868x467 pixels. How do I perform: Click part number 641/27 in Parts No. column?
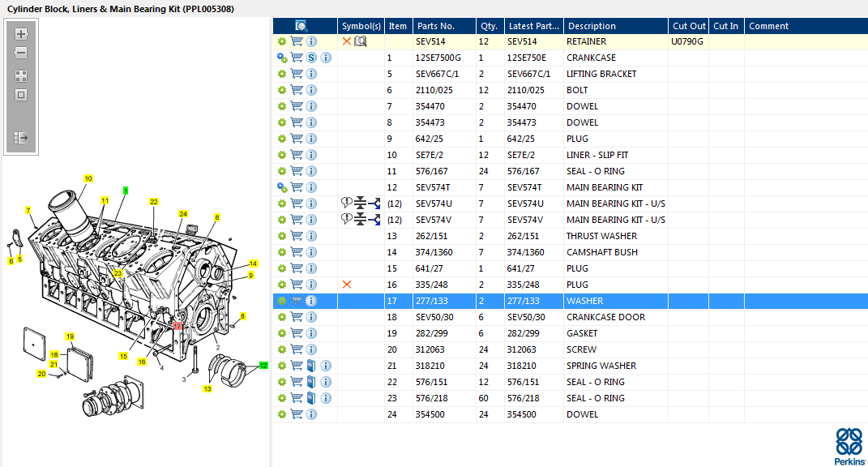point(429,268)
